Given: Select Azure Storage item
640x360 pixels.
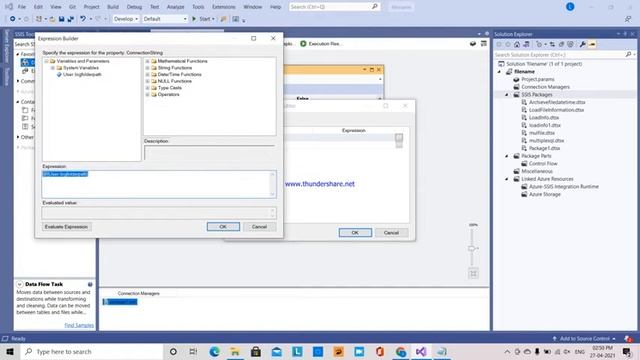Looking at the screenshot, I should click(544, 194).
